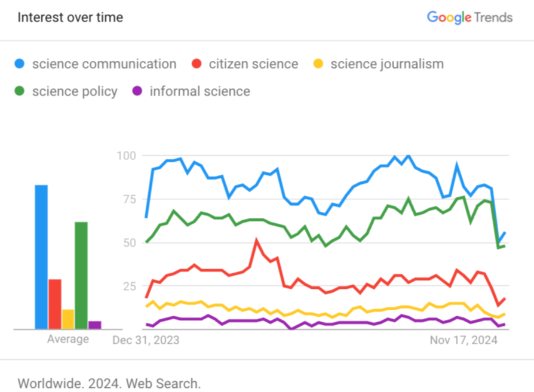Click the purple average bar
Viewport: 534px width, 392px height.
pos(95,325)
